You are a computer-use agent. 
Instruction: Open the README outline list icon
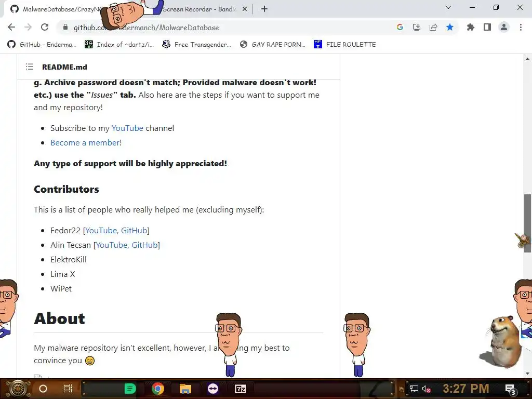pyautogui.click(x=30, y=67)
